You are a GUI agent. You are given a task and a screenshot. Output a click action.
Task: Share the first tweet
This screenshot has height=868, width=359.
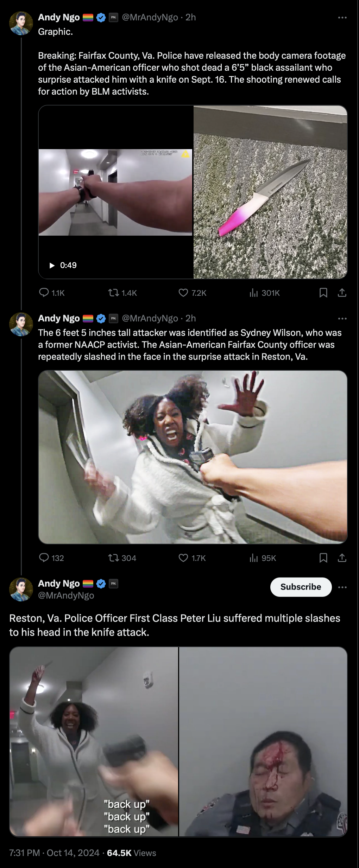click(342, 293)
